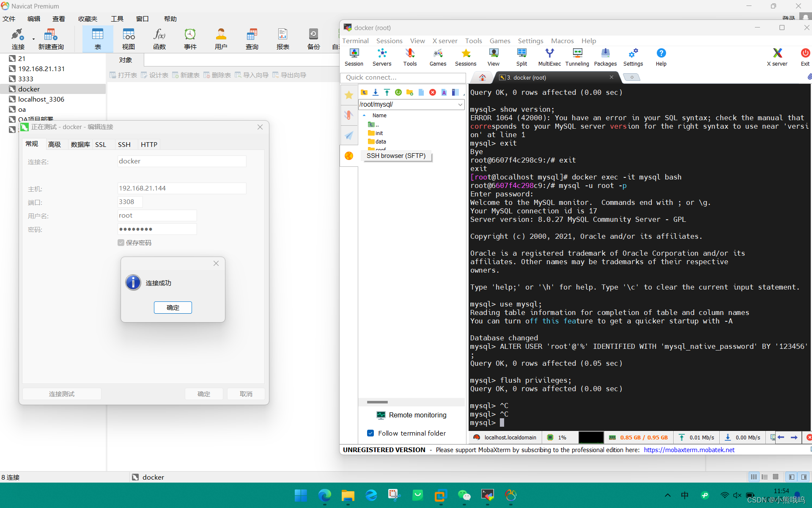812x508 pixels.
Task: Enable the 保存密码 checkbox
Action: [121, 242]
